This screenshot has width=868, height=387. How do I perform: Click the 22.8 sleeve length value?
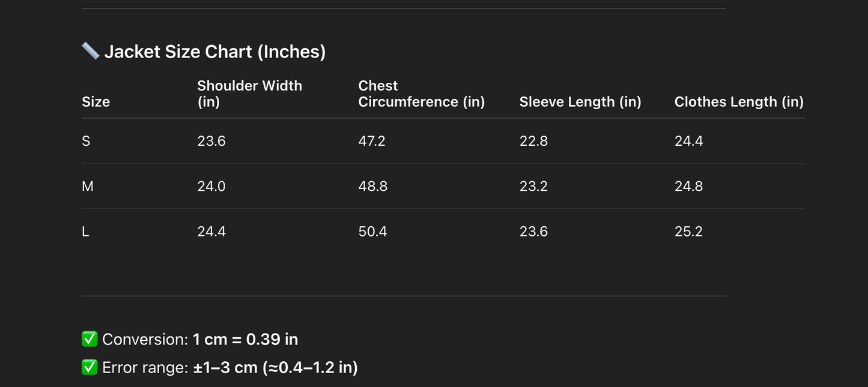click(533, 141)
